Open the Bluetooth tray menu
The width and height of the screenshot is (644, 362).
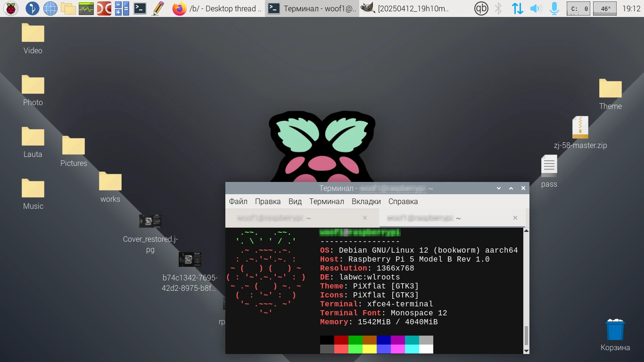coord(499,8)
